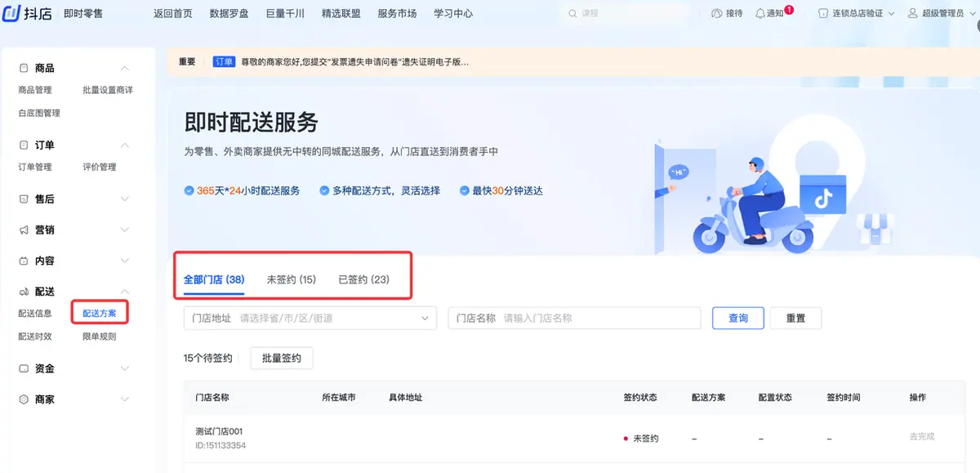Open 配送信息 in the sidebar
This screenshot has height=473, width=980.
tap(35, 314)
